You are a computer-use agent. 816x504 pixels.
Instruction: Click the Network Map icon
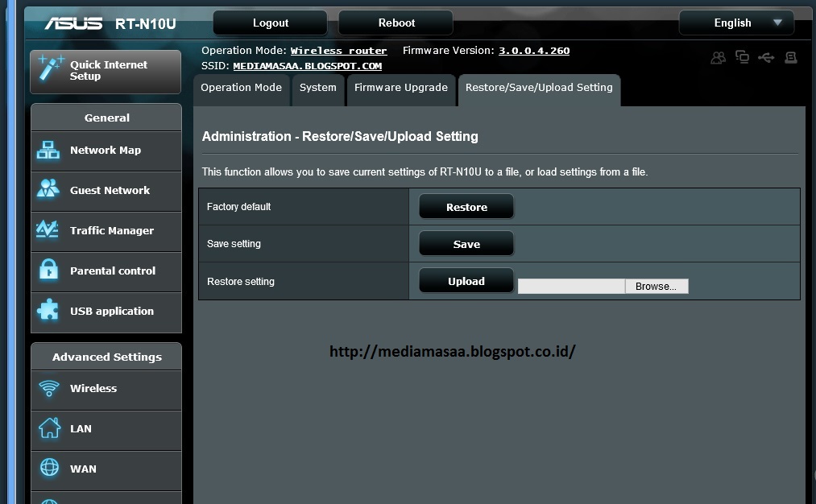point(48,151)
